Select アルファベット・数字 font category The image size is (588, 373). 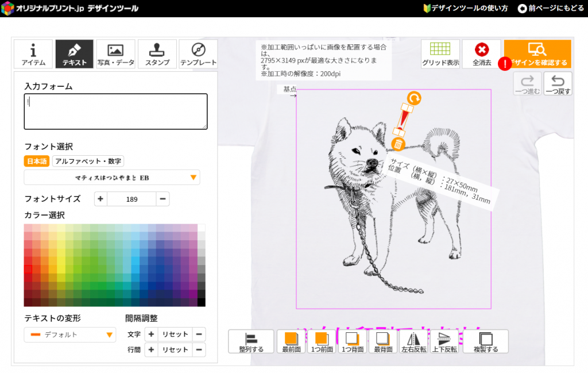(x=88, y=161)
